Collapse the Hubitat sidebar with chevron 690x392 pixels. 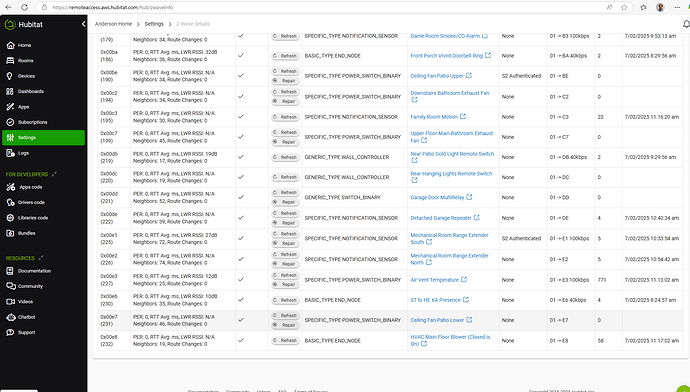(83, 24)
